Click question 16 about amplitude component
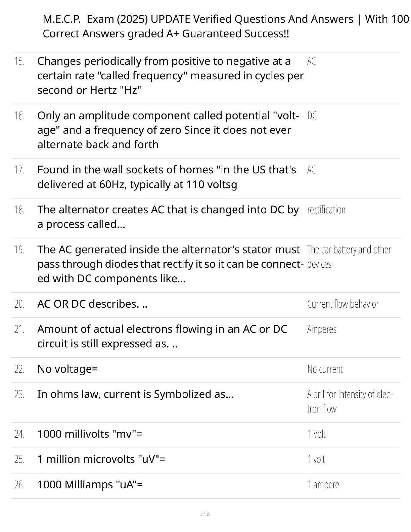Viewport: 411px width, 532px height. click(x=168, y=130)
